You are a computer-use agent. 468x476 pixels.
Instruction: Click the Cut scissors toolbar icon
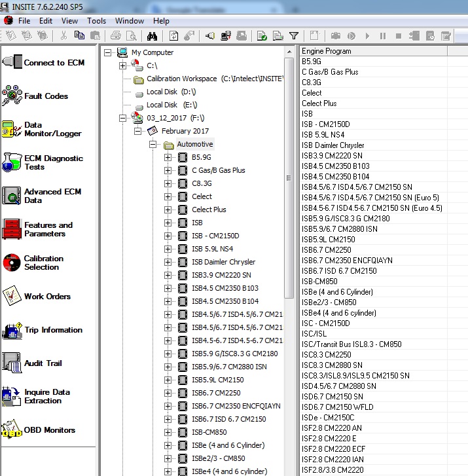63,36
